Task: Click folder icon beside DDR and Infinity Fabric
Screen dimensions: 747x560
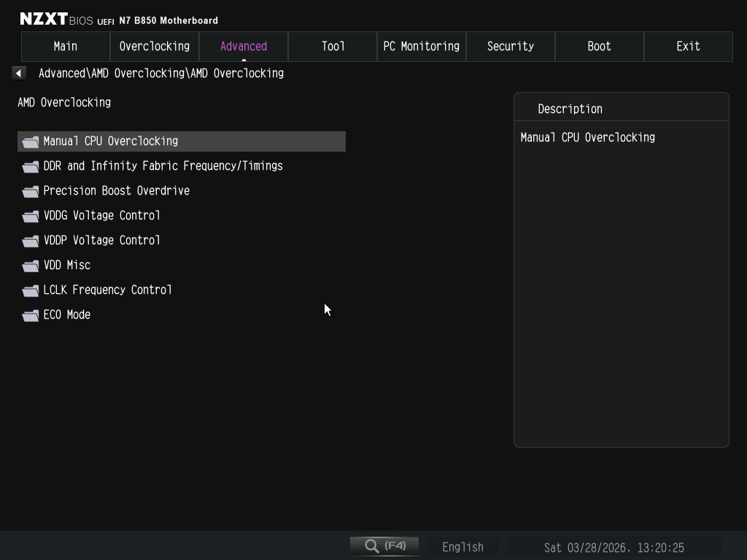Action: [x=31, y=167]
